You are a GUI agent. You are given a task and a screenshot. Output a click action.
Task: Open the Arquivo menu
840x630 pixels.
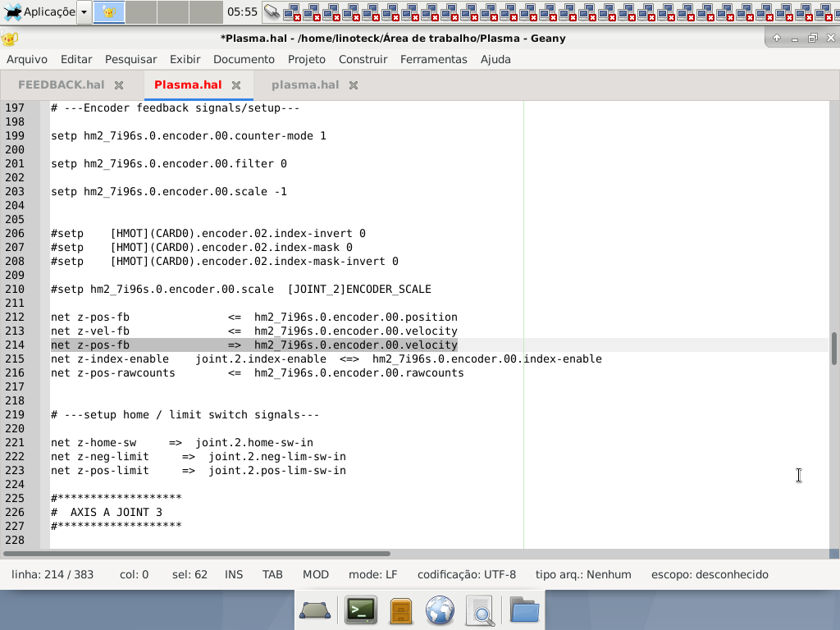click(27, 59)
